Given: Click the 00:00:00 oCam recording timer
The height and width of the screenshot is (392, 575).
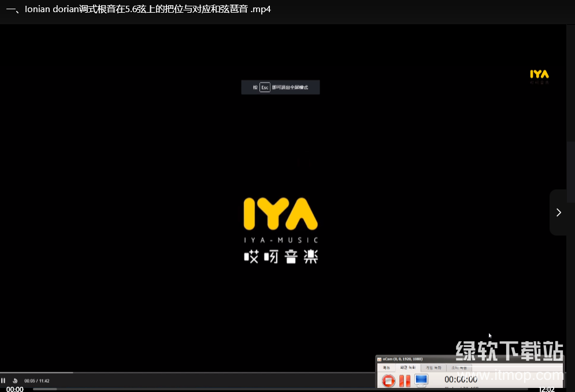Looking at the screenshot, I should click(x=461, y=379).
